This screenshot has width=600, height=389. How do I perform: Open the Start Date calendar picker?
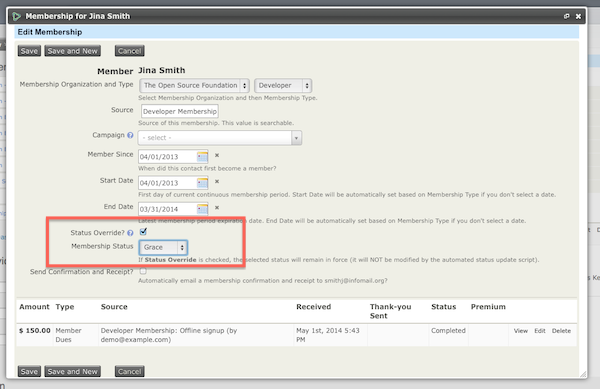[202, 183]
